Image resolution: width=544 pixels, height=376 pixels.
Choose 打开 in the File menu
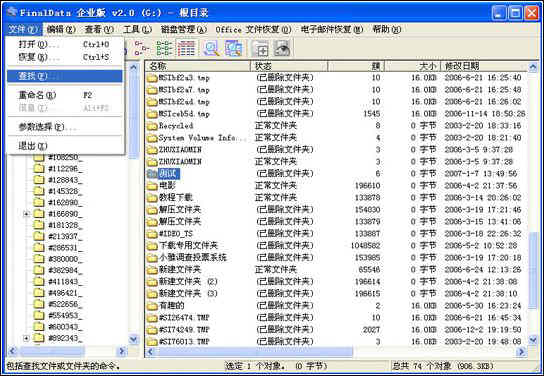pos(65,44)
